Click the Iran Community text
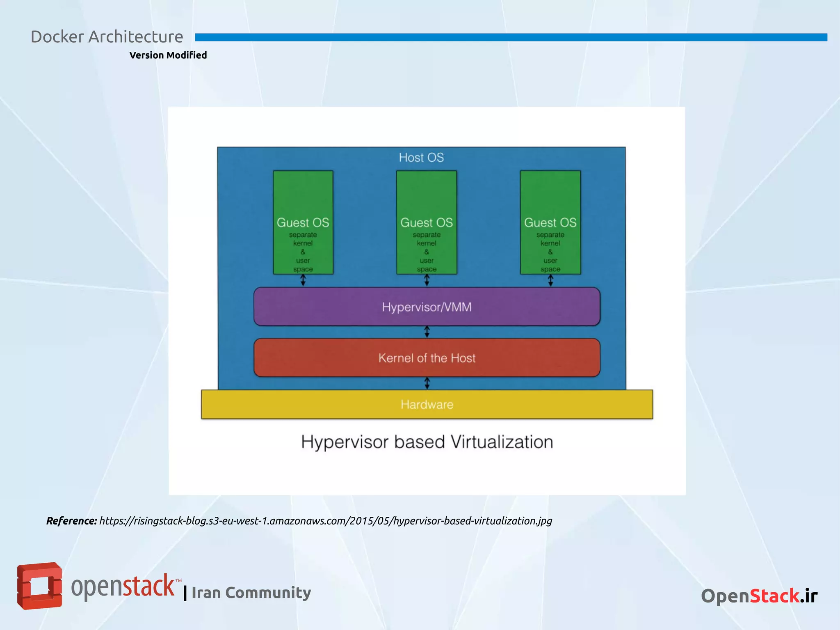 [x=251, y=593]
